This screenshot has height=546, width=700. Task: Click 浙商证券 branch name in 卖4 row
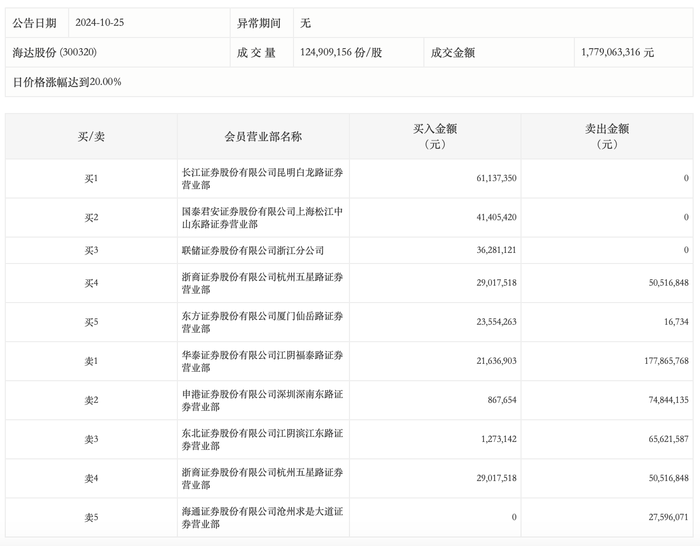262,479
